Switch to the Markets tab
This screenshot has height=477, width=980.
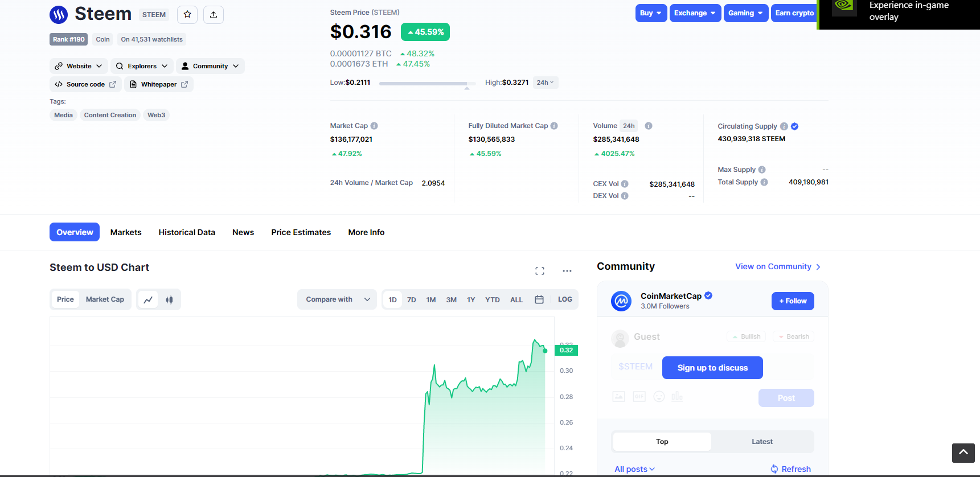tap(126, 232)
